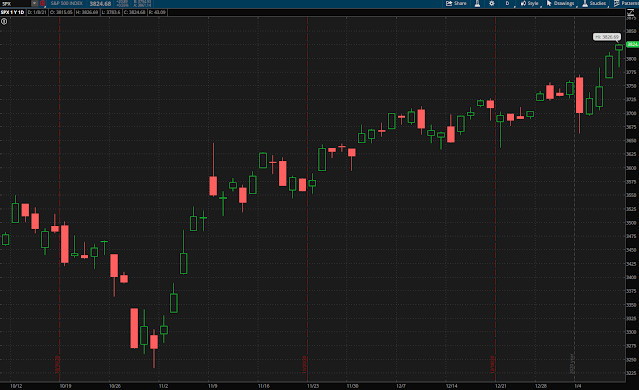Click the high value H: 3826.69
The height and width of the screenshot is (390, 639).
click(x=86, y=12)
